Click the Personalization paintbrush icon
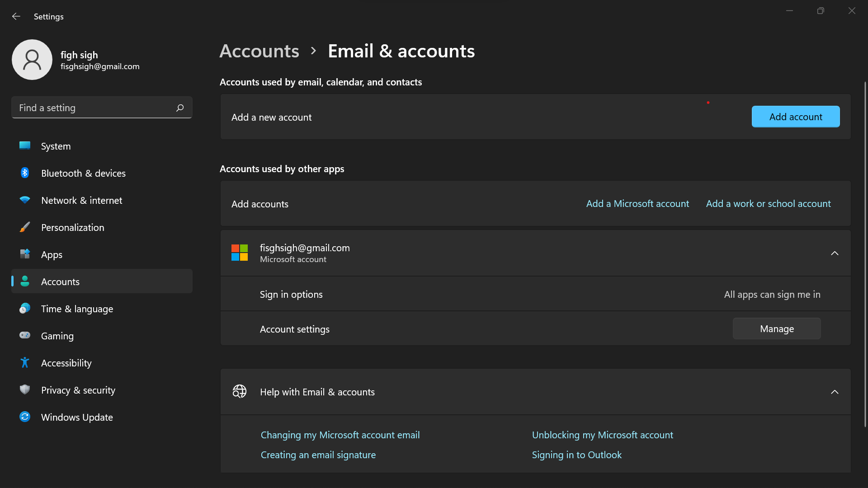The image size is (868, 488). pyautogui.click(x=25, y=227)
